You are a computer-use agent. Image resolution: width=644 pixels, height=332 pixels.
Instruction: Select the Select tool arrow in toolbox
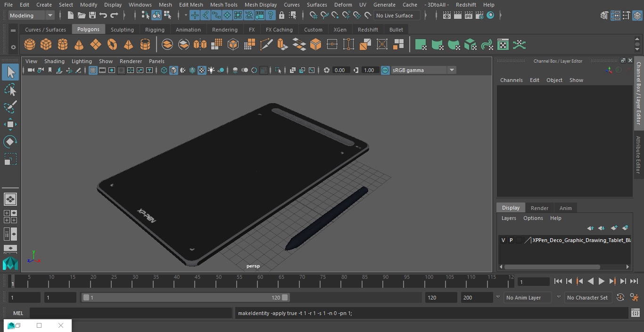coord(10,72)
